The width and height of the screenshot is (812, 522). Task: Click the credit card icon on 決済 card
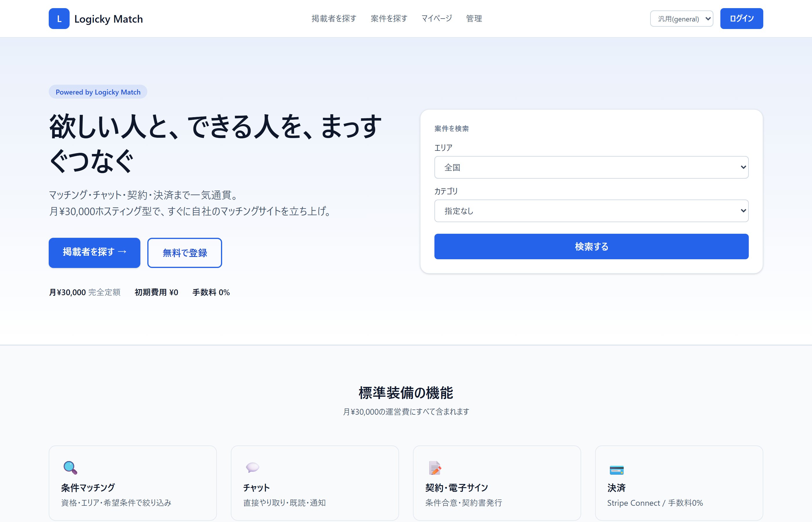(617, 470)
